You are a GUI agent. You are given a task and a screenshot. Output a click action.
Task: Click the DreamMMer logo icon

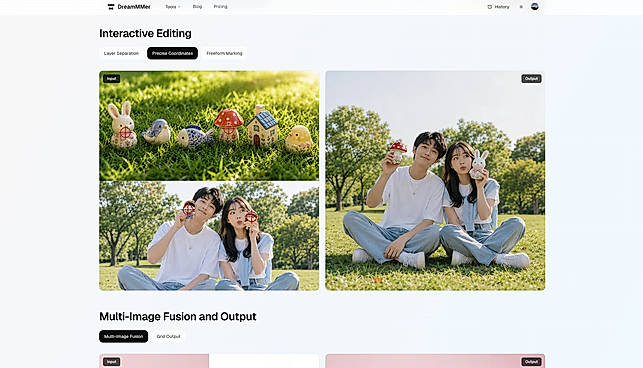(111, 7)
